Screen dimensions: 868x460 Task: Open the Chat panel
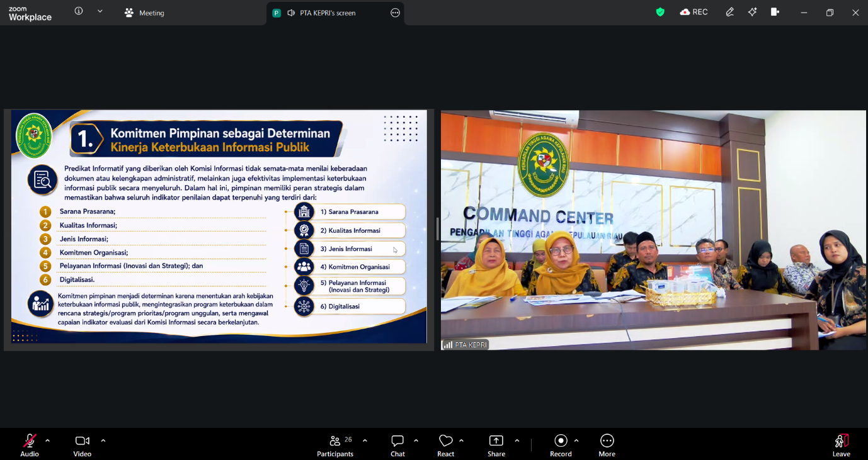pos(397,445)
